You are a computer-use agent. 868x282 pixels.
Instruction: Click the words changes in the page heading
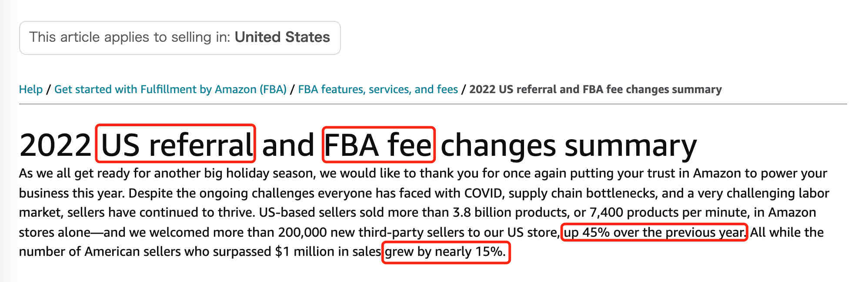[x=498, y=146]
